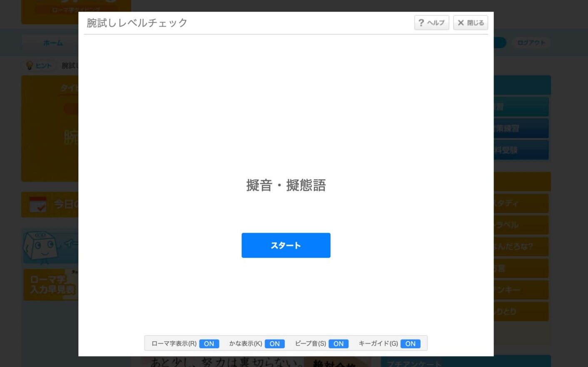Click the 擬音・擬態語 title text
The height and width of the screenshot is (367, 588).
286,185
